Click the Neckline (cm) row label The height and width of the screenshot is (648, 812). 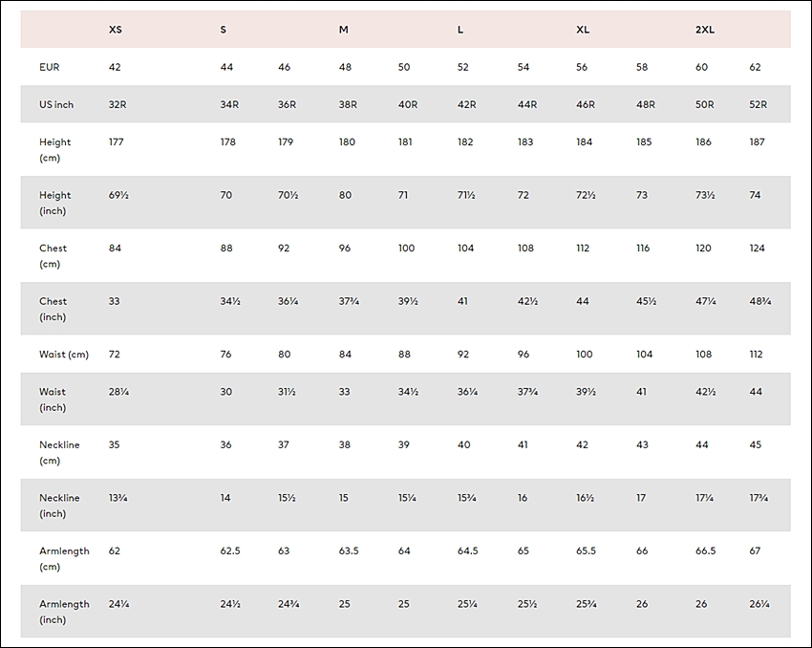click(x=59, y=452)
